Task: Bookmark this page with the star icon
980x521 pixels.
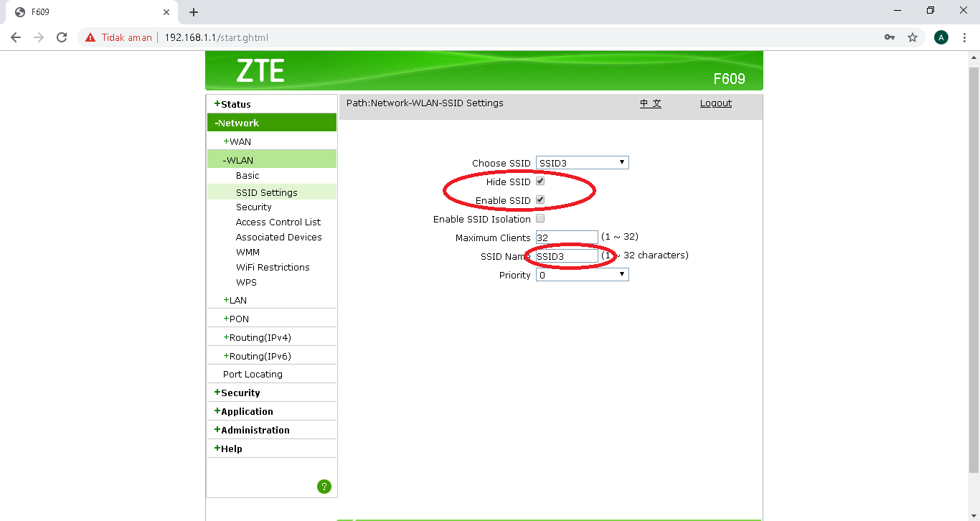Action: (913, 37)
